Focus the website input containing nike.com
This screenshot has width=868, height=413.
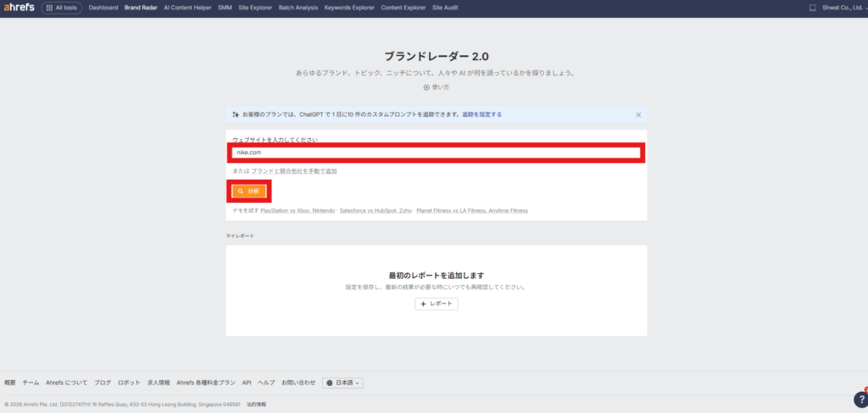437,153
